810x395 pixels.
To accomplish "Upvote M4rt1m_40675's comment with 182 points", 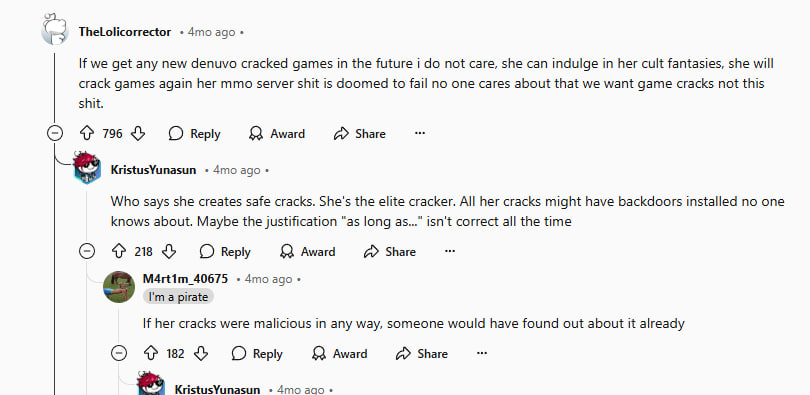I will tap(151, 354).
